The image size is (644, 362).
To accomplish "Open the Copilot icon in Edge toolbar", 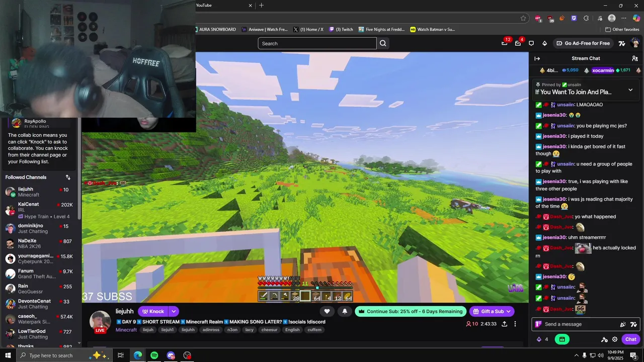I will click(636, 18).
